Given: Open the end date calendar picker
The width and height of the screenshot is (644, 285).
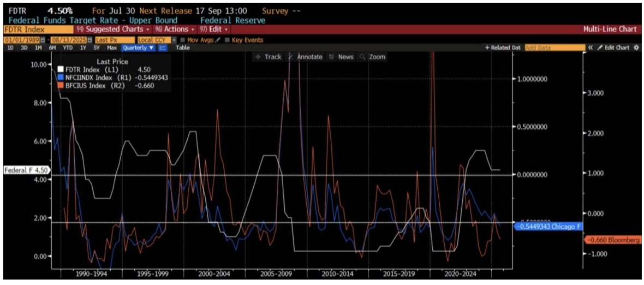Looking at the screenshot, I should [89, 40].
